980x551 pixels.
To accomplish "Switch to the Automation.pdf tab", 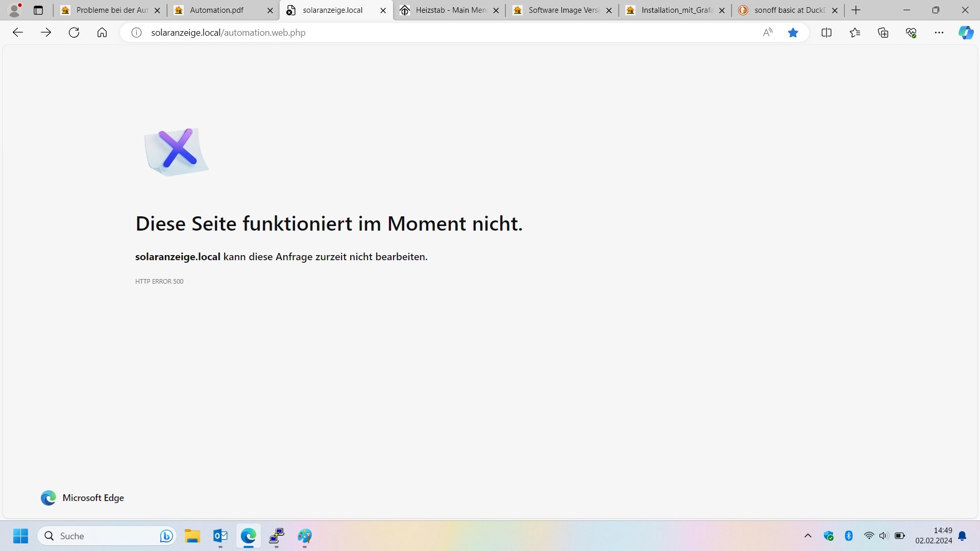I will 217,10.
